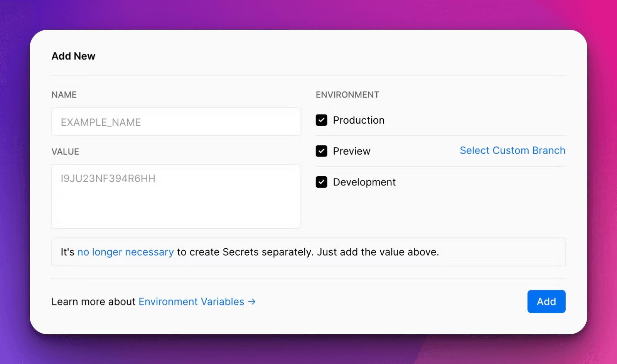The width and height of the screenshot is (617, 364).
Task: Click the Add New heading
Action: tap(73, 56)
